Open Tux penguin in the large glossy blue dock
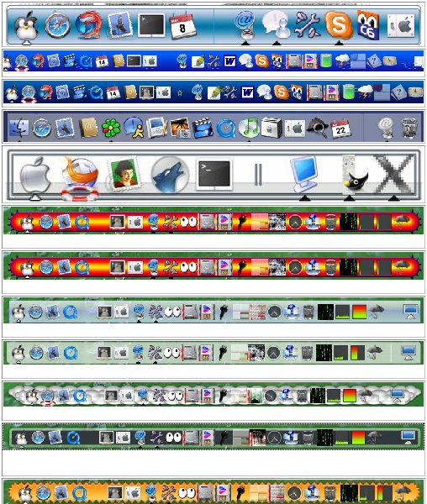 (x=26, y=26)
